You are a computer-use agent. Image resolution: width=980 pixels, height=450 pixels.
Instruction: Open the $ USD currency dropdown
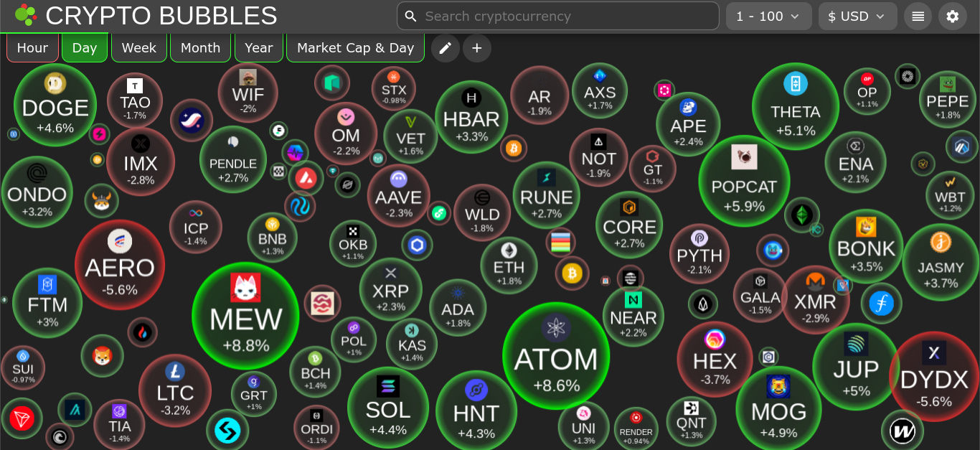click(x=858, y=16)
